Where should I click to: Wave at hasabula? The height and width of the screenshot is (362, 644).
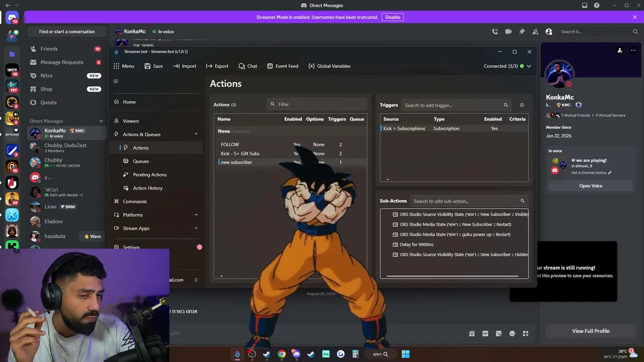pos(93,236)
